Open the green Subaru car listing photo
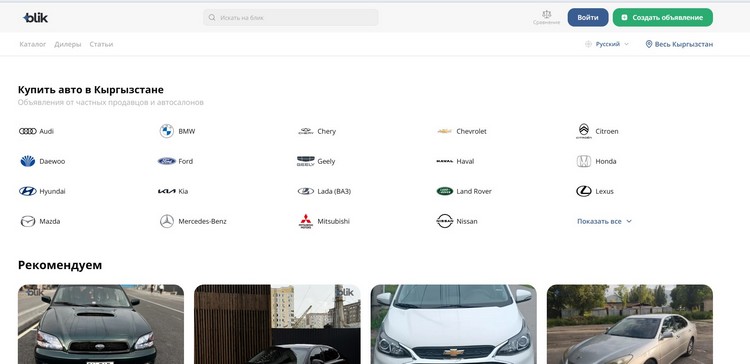750x364 pixels. coord(101,324)
